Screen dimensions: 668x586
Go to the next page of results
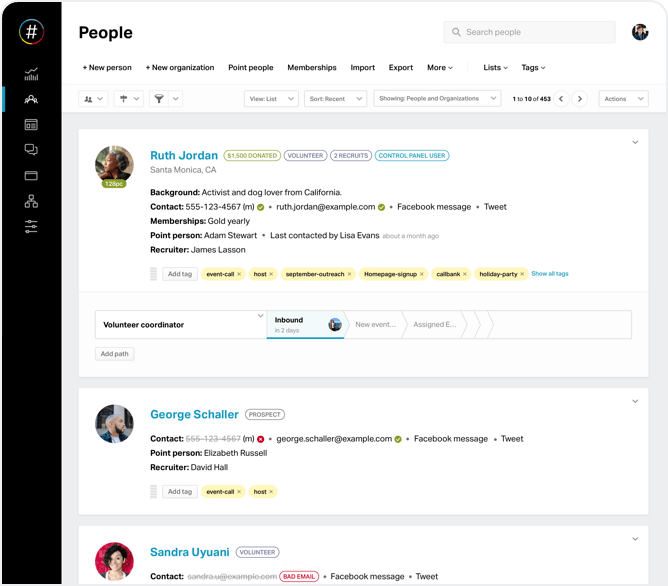(579, 99)
